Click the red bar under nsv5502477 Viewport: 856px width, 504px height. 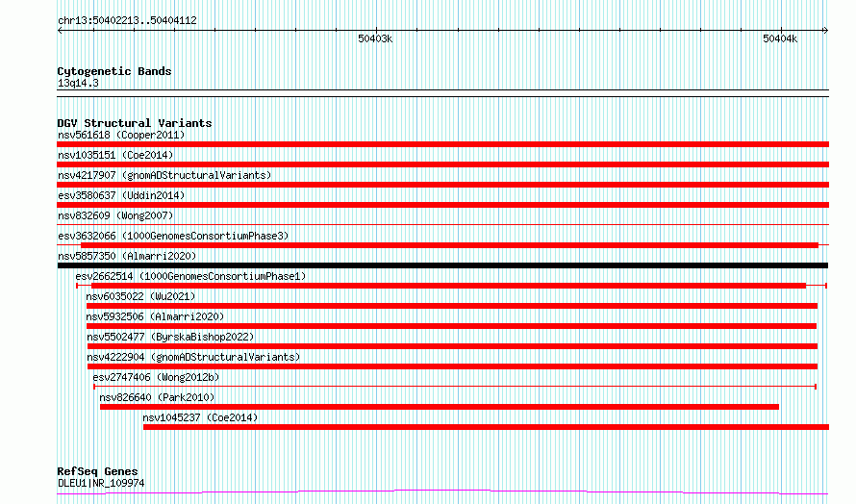tap(452, 346)
